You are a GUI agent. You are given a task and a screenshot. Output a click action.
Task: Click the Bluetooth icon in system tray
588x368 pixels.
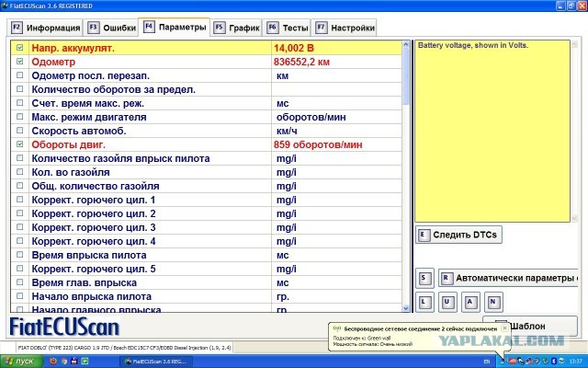click(553, 362)
